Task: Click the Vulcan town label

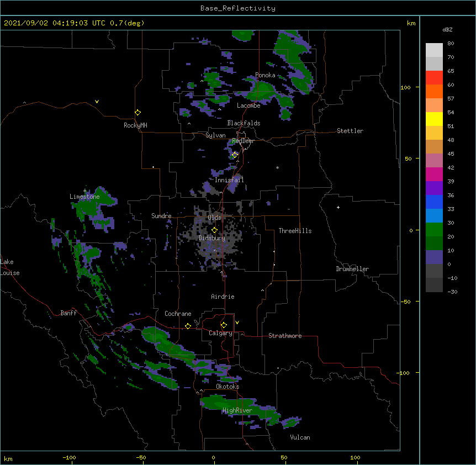Action: [300, 437]
